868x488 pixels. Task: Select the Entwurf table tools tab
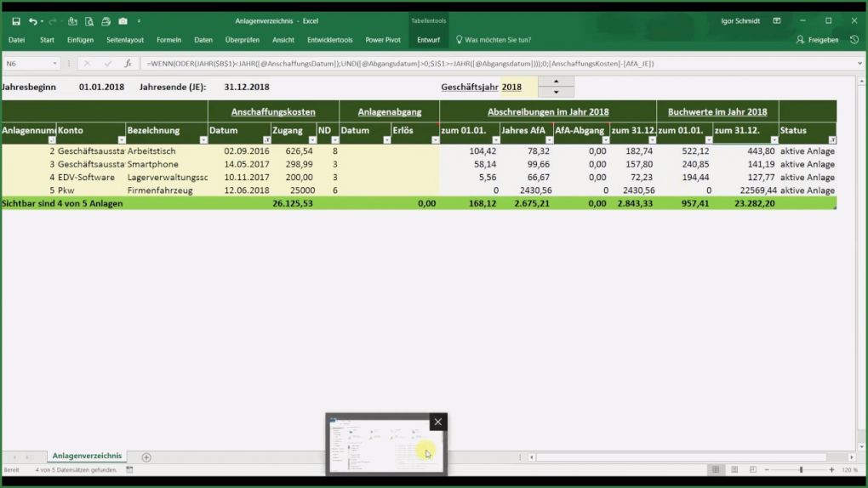pos(428,40)
